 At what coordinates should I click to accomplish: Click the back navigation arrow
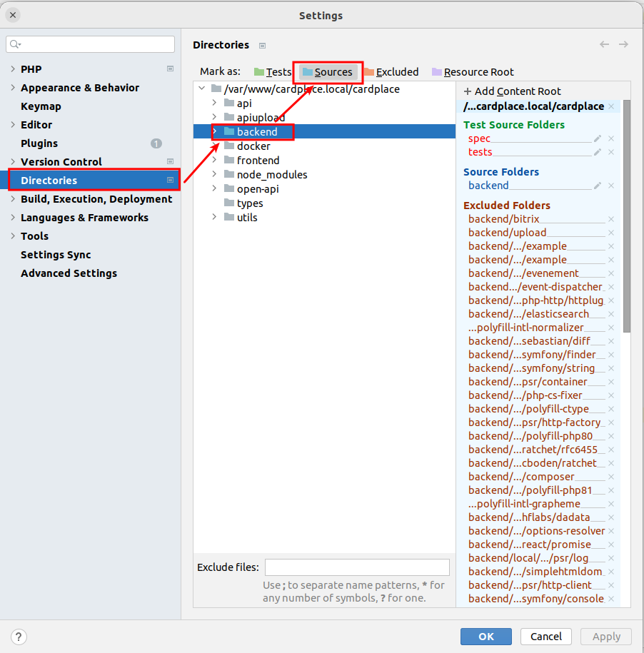click(605, 44)
